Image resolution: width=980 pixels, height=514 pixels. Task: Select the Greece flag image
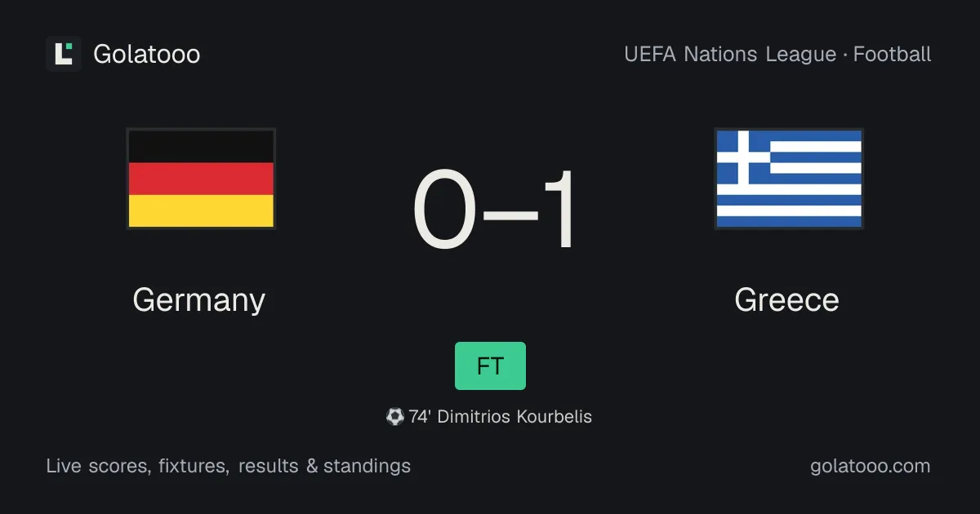[789, 179]
